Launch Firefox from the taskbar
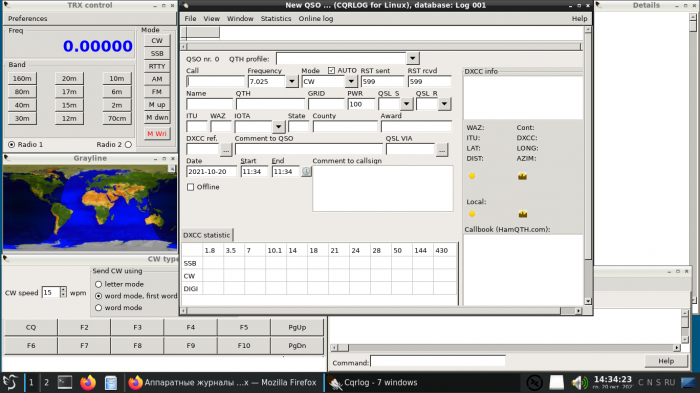700x393 pixels. [x=88, y=383]
